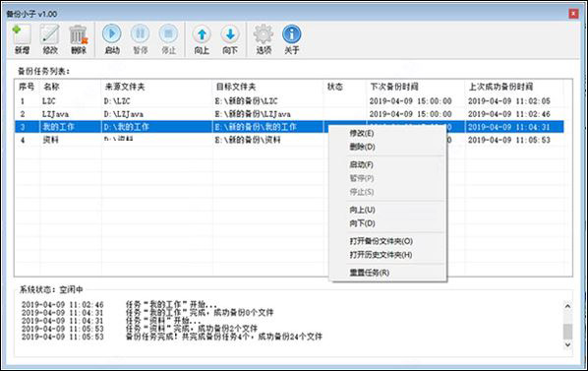Click last backup time 2019-04-09 11:02:46

tap(509, 114)
